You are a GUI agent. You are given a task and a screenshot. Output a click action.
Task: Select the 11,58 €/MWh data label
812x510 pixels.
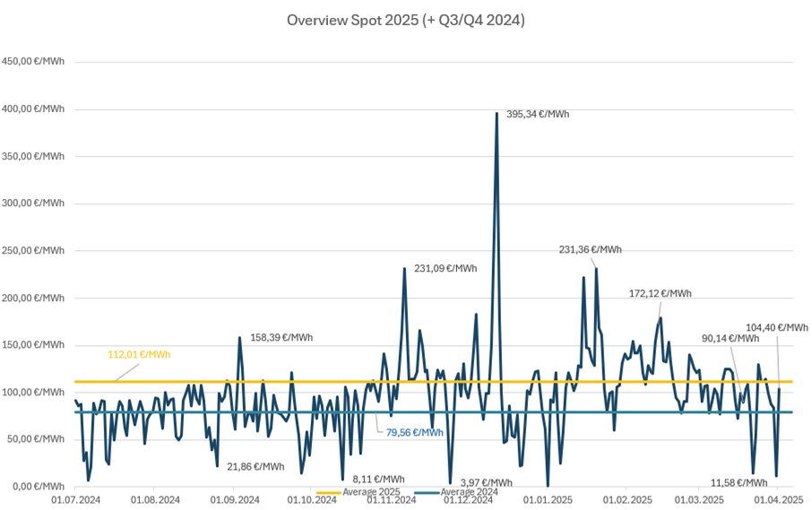coord(739,482)
